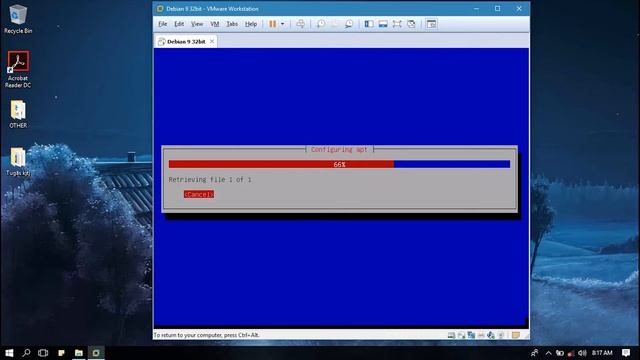Close the Debian 9 32bit tab

(212, 42)
